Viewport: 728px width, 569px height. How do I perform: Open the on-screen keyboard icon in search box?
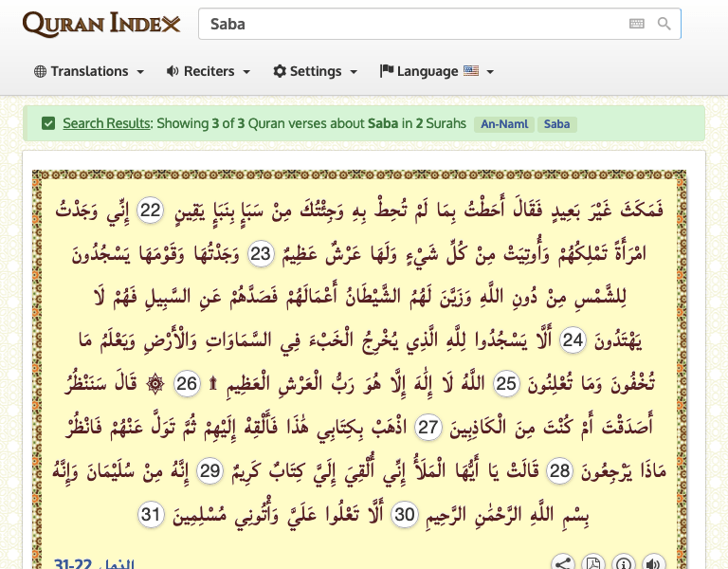click(x=637, y=24)
